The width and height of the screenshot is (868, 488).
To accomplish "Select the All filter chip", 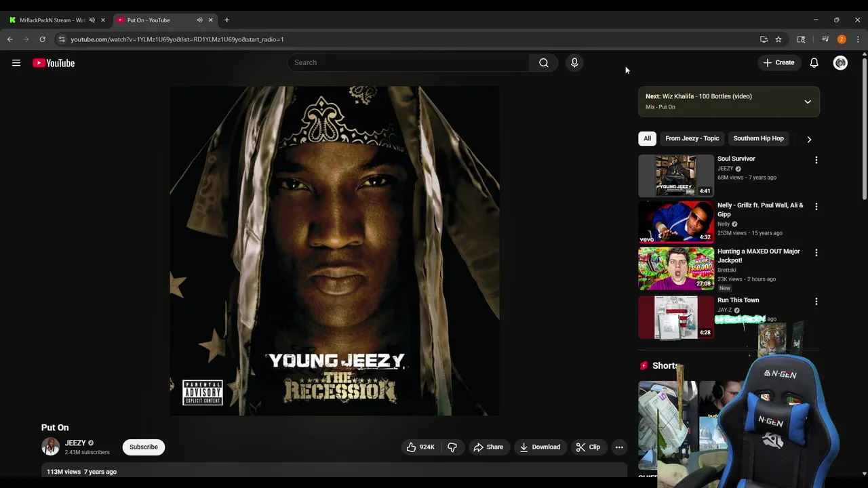I will pyautogui.click(x=647, y=138).
